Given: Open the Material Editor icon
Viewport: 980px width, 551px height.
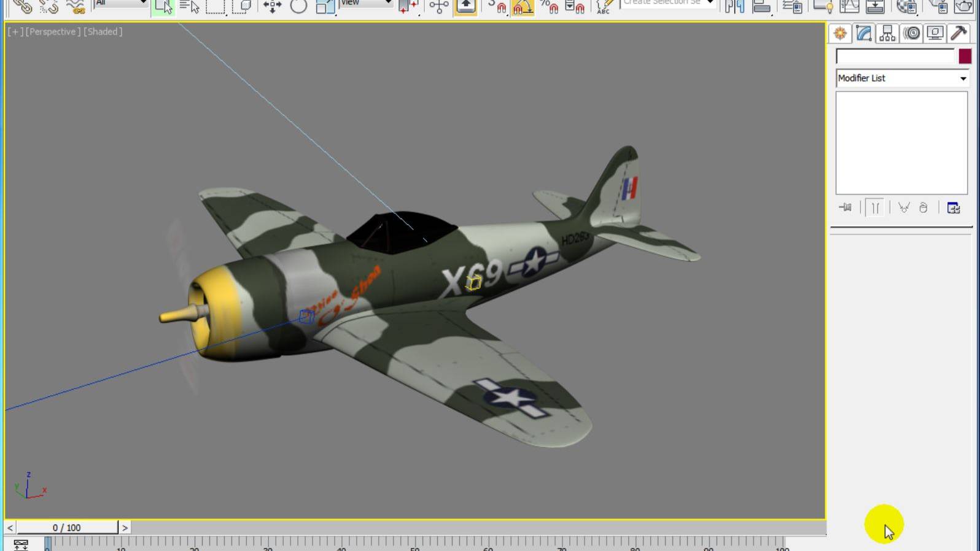Looking at the screenshot, I should [x=906, y=6].
